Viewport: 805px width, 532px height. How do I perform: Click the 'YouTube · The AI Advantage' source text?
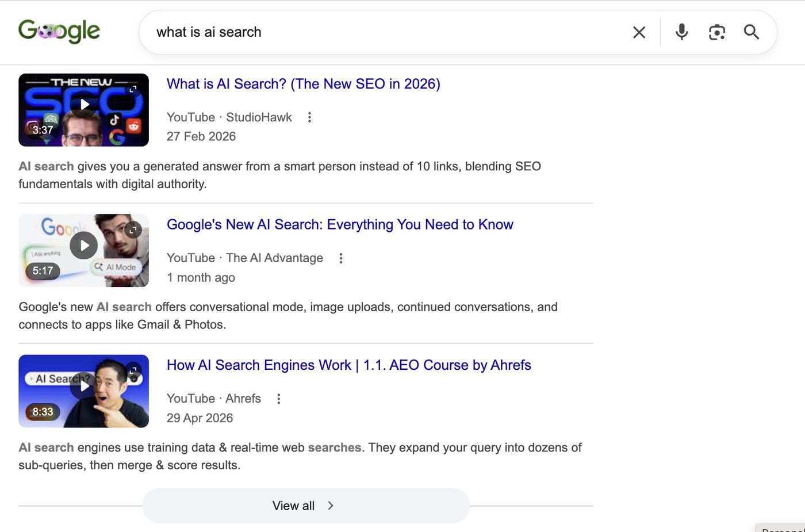[x=245, y=258]
